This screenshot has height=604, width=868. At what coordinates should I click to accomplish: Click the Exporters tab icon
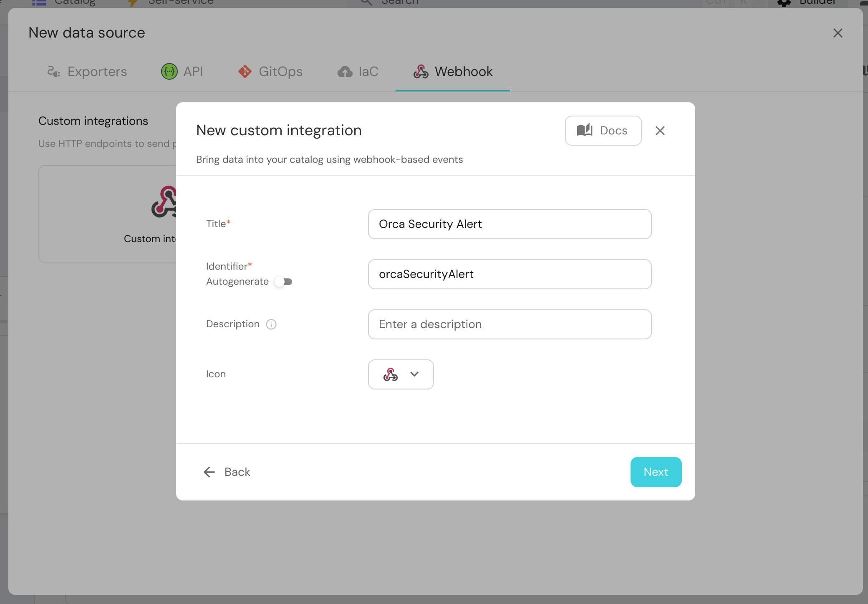53,72
